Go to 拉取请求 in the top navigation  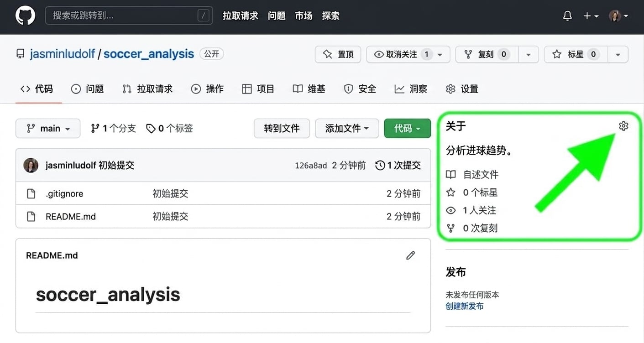click(x=241, y=16)
